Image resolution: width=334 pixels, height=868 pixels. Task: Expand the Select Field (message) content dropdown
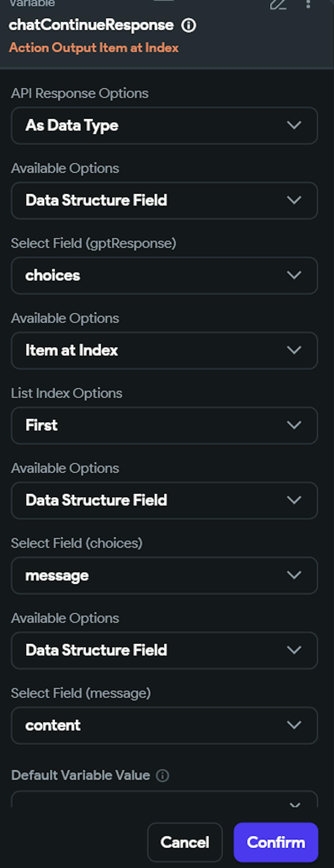164,725
